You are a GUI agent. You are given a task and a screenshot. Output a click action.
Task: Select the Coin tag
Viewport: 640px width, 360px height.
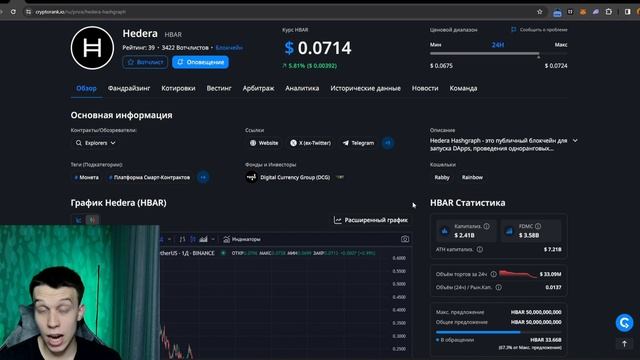click(87, 177)
